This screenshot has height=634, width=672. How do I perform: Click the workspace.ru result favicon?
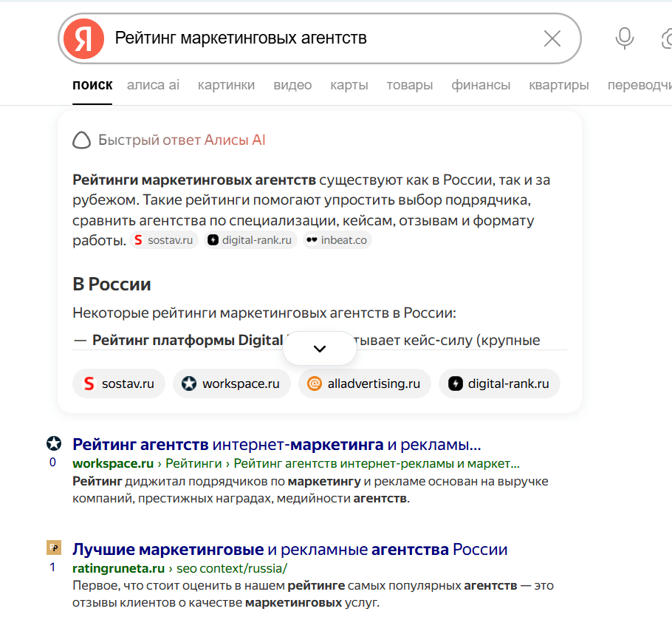pos(54,443)
